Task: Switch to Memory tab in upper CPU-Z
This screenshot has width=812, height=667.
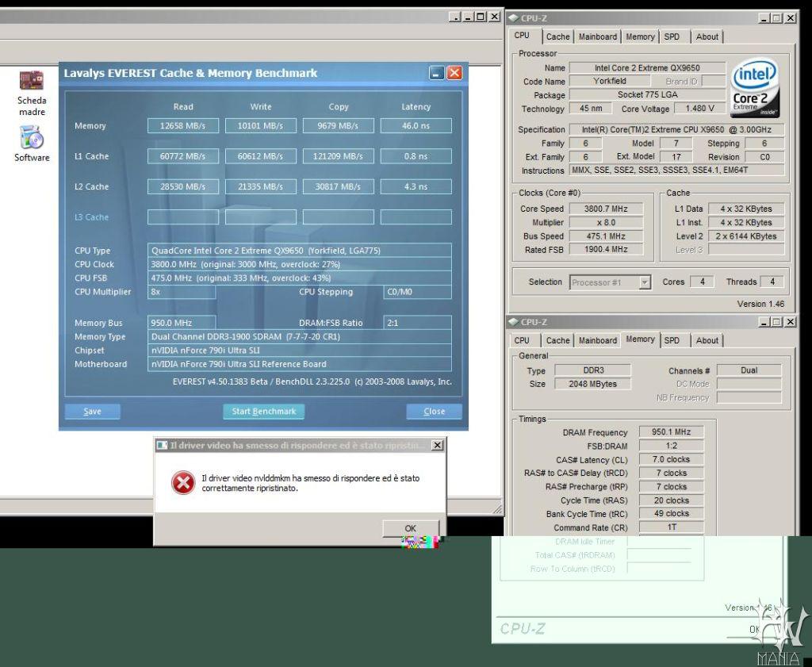Action: [x=640, y=36]
